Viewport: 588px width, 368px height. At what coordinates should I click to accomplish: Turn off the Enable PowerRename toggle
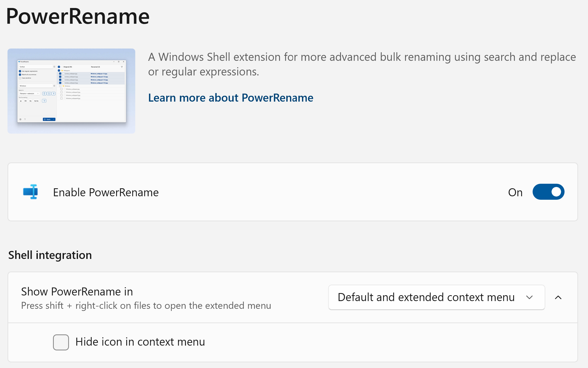[548, 192]
